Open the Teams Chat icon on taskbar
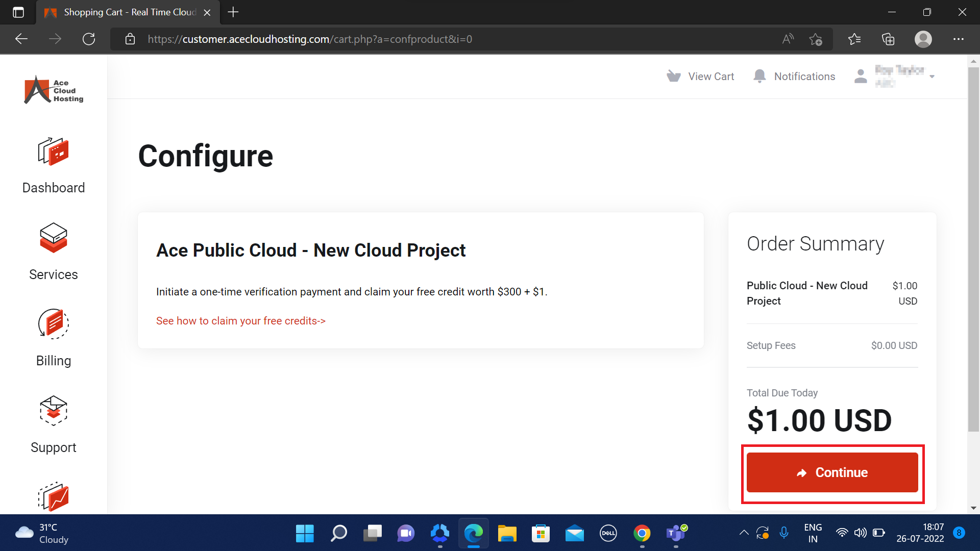The width and height of the screenshot is (980, 551). 406,534
